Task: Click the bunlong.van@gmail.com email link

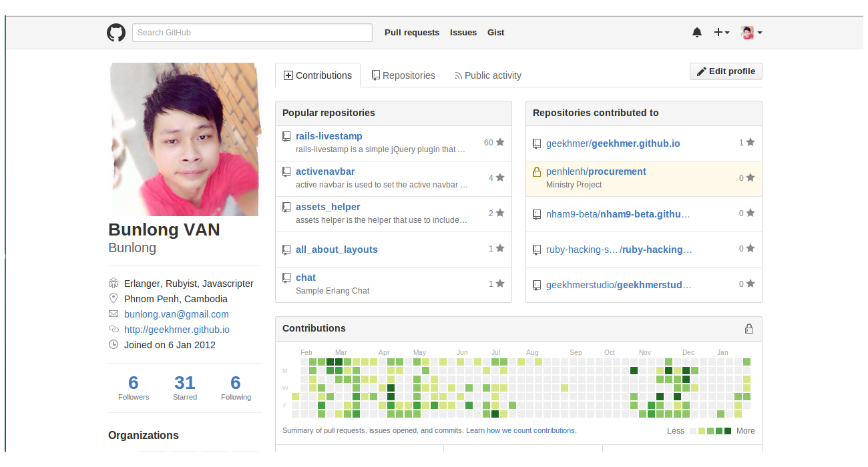Action: pyautogui.click(x=176, y=314)
